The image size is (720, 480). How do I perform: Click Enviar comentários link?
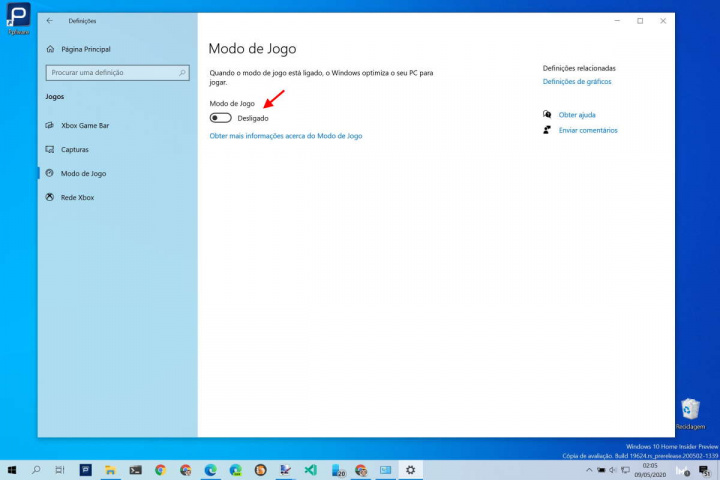coord(587,130)
